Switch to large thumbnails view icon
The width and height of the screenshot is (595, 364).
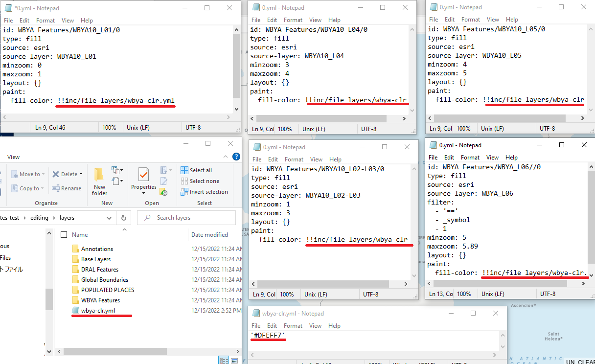click(235, 361)
